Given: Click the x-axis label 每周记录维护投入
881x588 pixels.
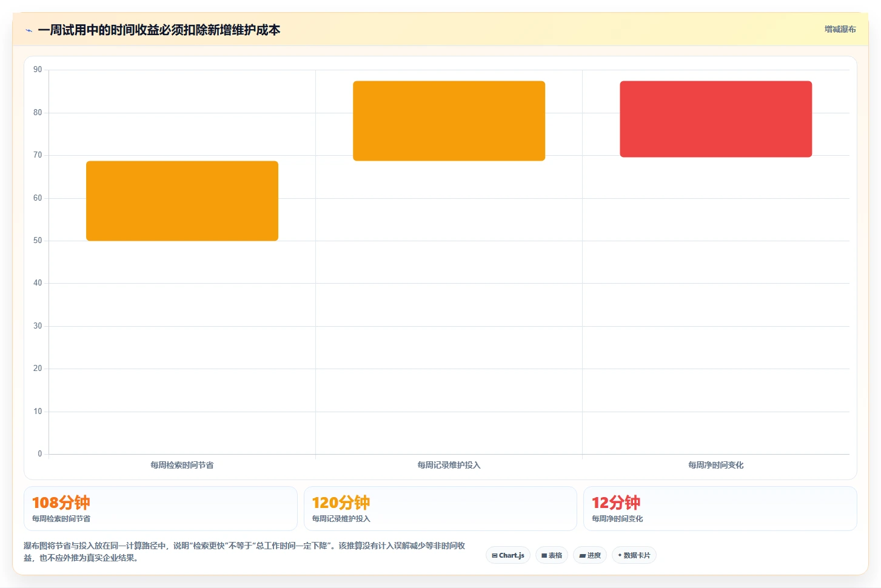Looking at the screenshot, I should 449,465.
